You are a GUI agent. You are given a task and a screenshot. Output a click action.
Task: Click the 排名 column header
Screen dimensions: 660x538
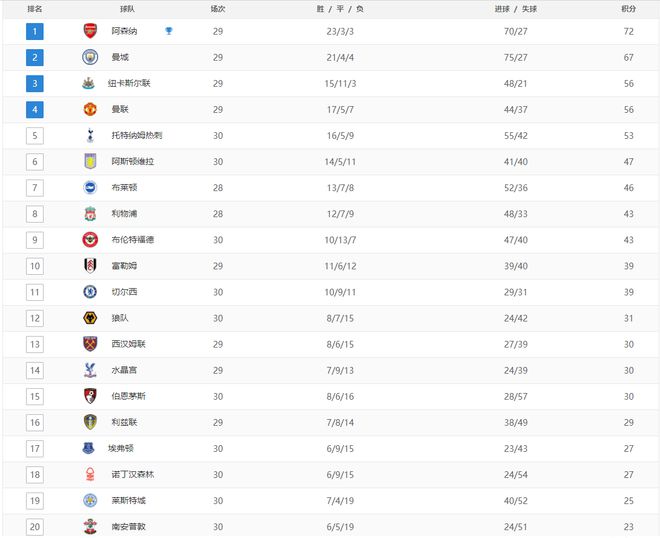[x=35, y=9]
